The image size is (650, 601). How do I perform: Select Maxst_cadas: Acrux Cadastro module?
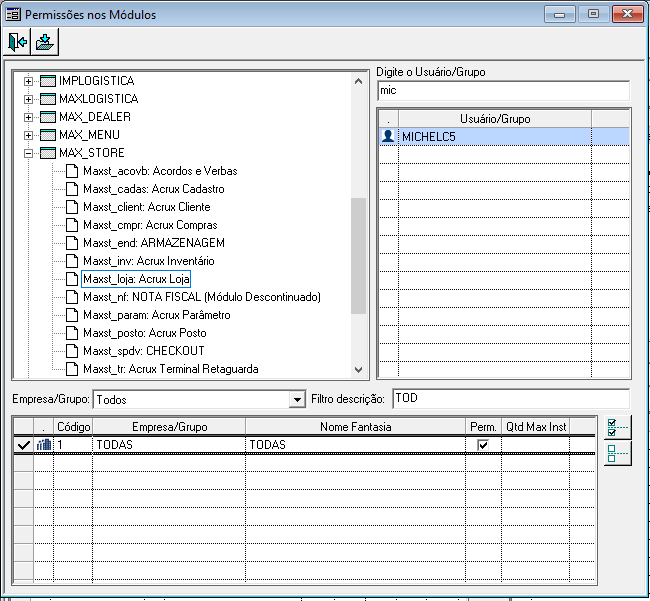point(154,189)
